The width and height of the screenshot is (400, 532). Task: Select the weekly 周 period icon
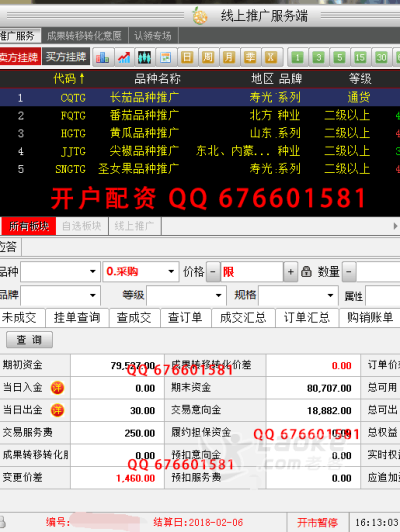(x=208, y=57)
